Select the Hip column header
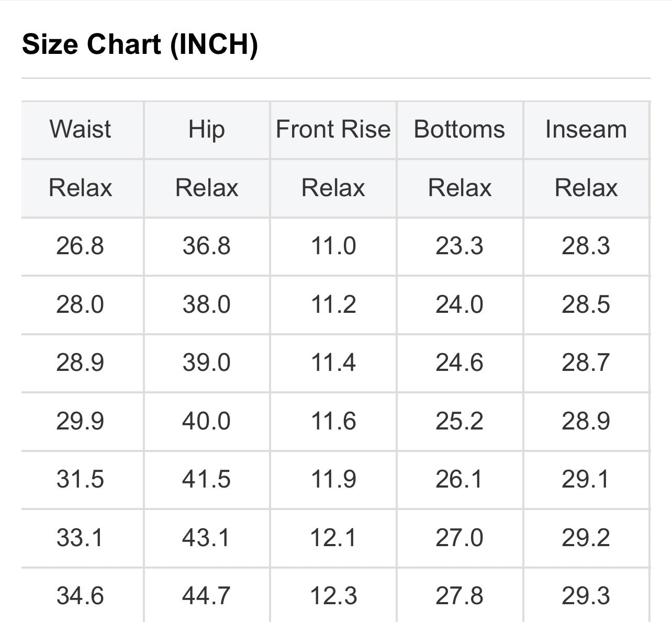This screenshot has width=672, height=622. 206,129
